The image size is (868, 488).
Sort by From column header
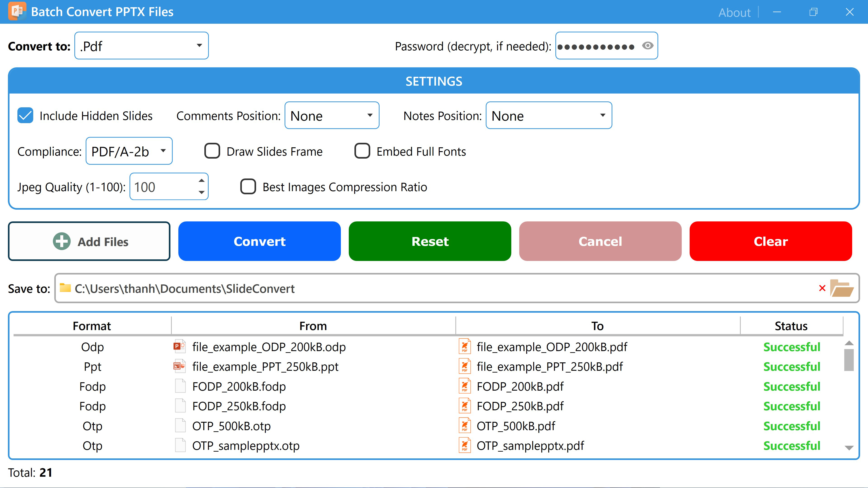(x=313, y=326)
